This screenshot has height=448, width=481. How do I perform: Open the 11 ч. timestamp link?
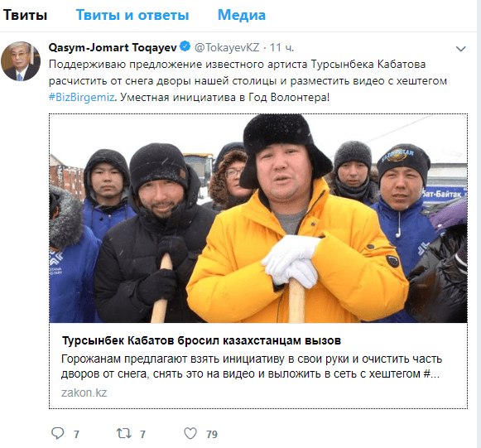click(281, 47)
